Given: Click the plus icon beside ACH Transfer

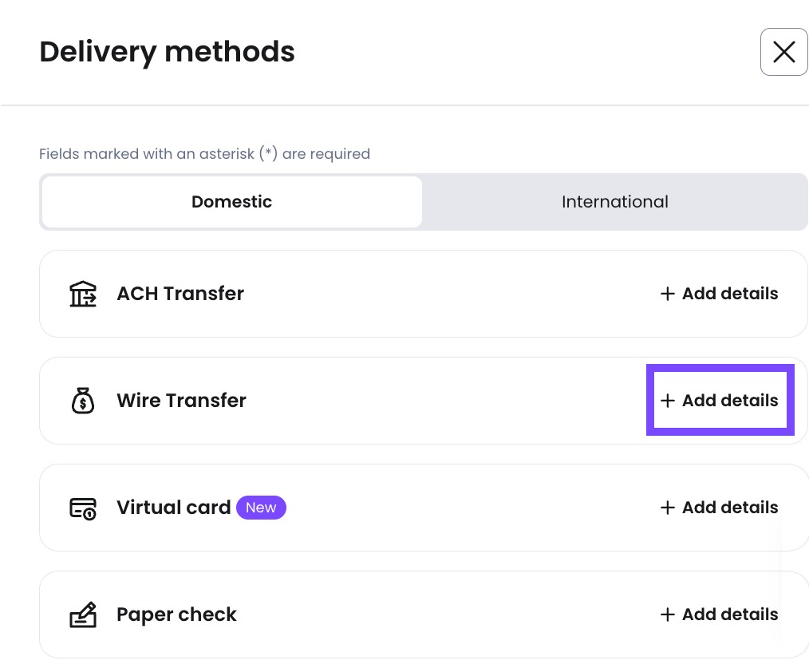Looking at the screenshot, I should click(x=667, y=294).
